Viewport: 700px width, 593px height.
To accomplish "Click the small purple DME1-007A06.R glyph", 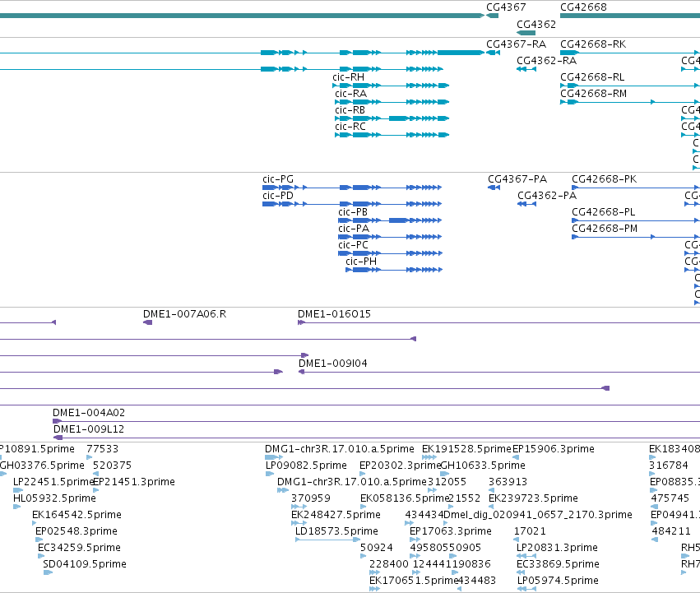I will (147, 322).
